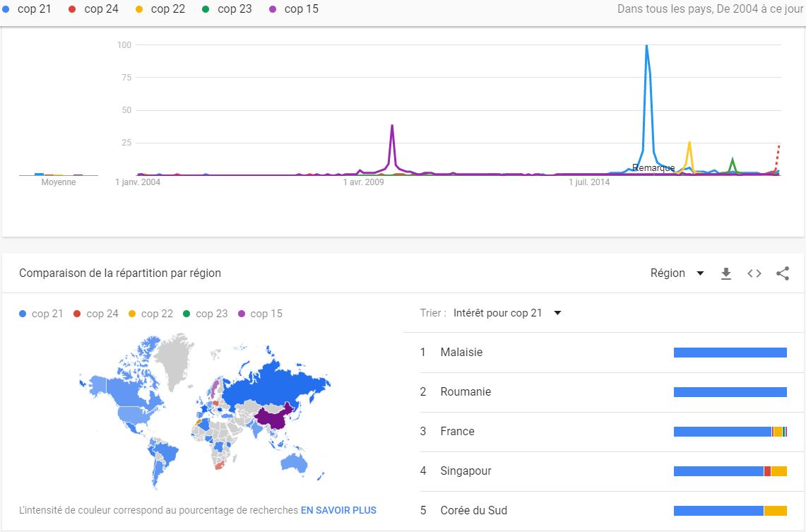
Task: Click Russia on the world map
Action: [283, 380]
